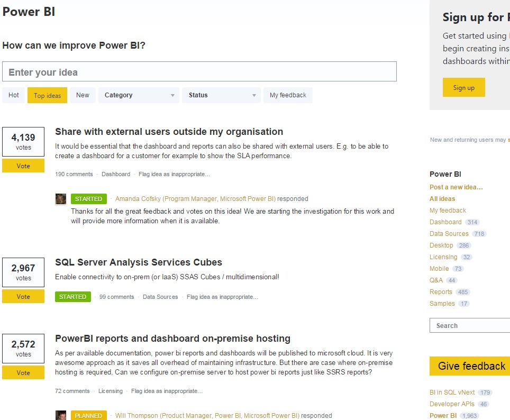Vote for sharing with external users idea

tap(23, 166)
